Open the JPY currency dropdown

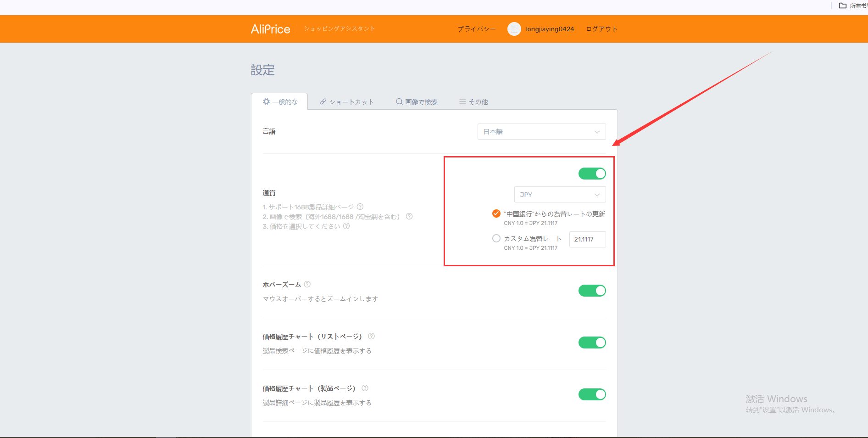coord(560,195)
